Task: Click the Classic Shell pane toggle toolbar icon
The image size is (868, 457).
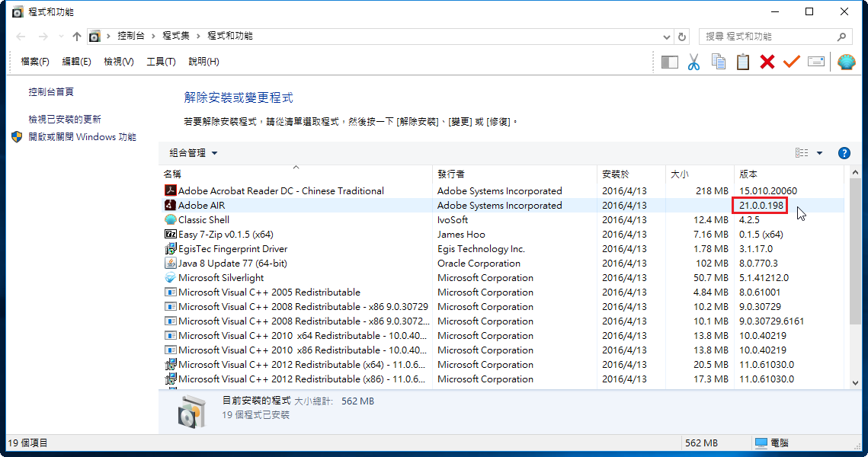Action: pyautogui.click(x=670, y=62)
